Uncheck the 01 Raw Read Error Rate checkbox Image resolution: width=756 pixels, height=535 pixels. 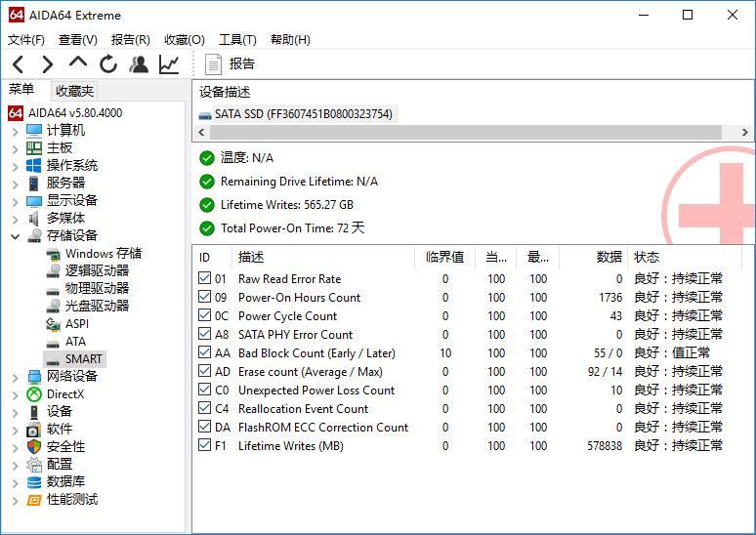point(204,278)
